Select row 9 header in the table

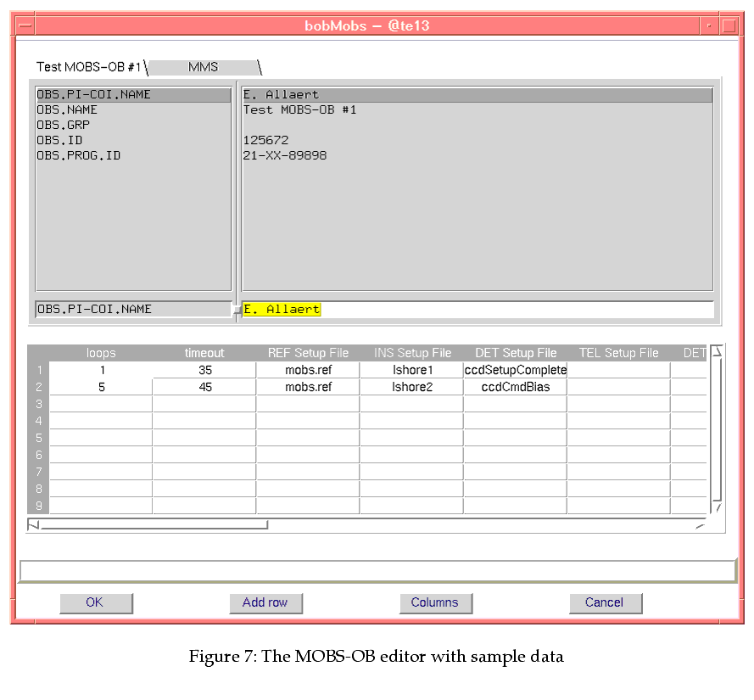click(39, 506)
